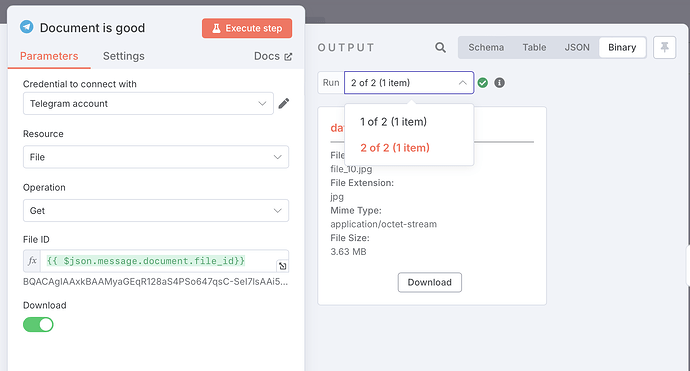Open run info icon
The width and height of the screenshot is (690, 371).
tap(499, 83)
